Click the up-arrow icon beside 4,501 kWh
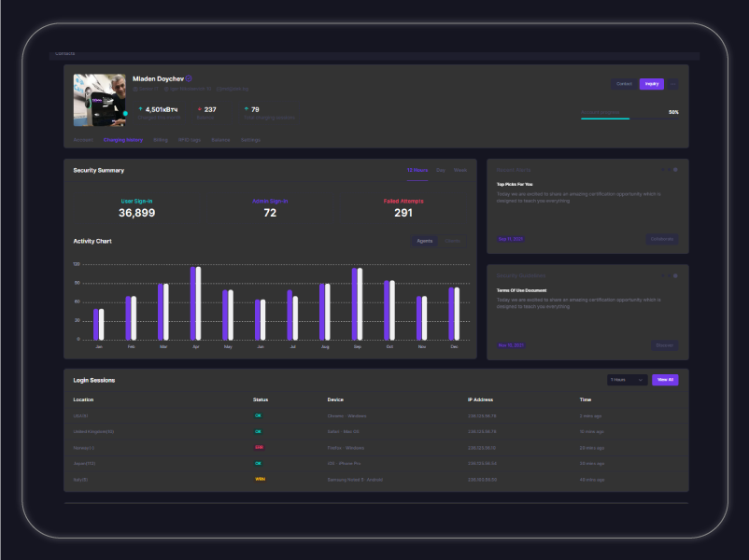The height and width of the screenshot is (560, 749). (140, 109)
